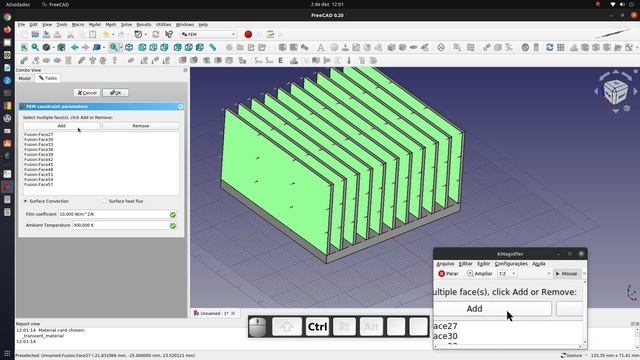Select the Surface Convection radio option
Viewport: 640px width, 360px height.
pyautogui.click(x=46, y=201)
